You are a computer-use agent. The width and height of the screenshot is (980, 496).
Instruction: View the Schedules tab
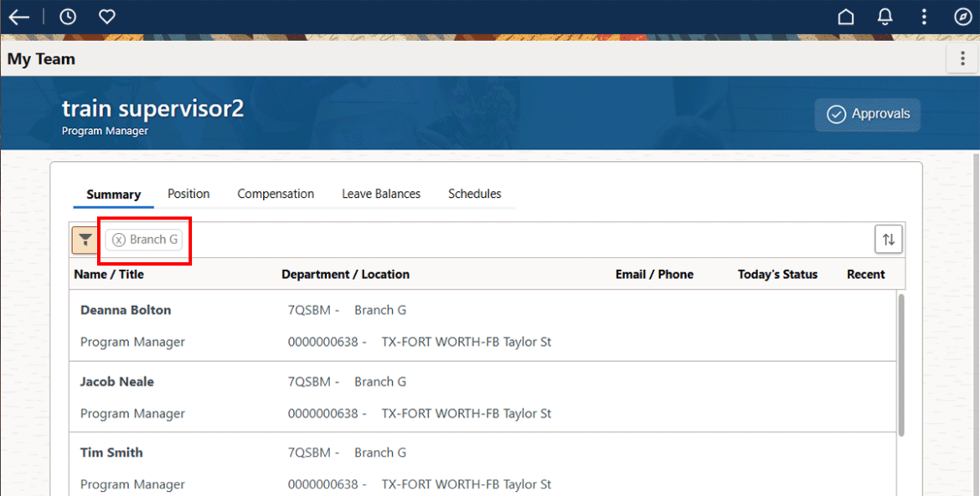click(474, 194)
